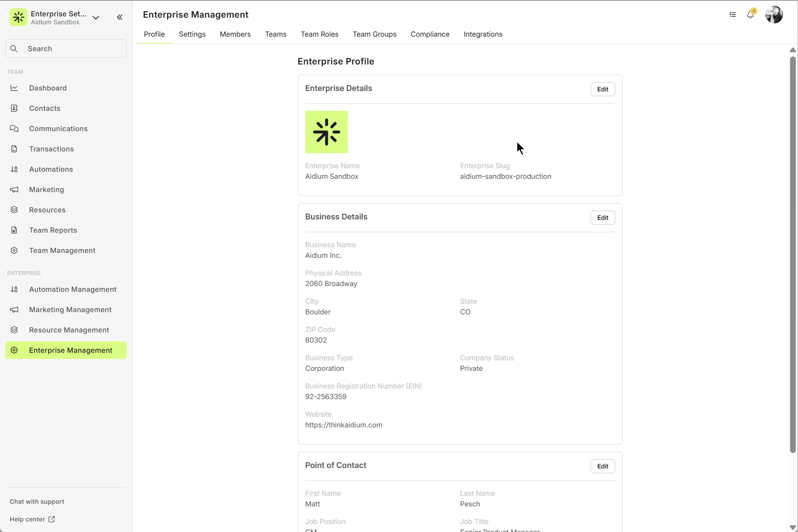Viewport: 798px width, 532px height.
Task: Collapse the sidebar with double-chevron icon
Action: coord(120,17)
